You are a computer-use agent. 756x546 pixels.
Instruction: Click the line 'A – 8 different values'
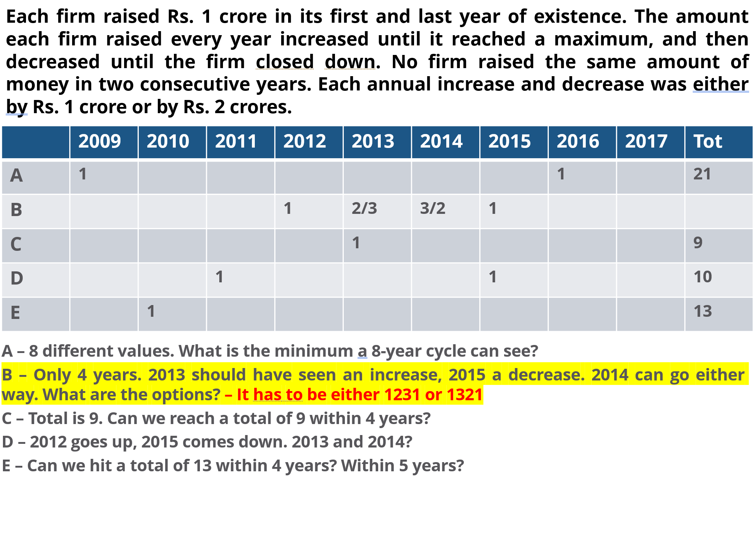(270, 351)
